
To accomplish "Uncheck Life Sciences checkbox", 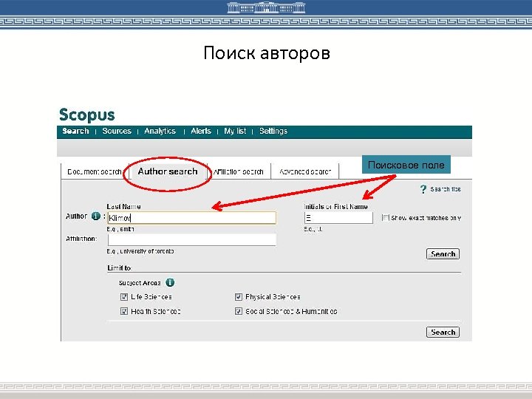I will coord(124,297).
